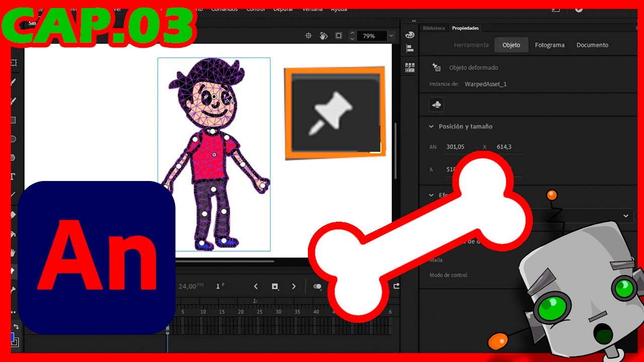Click the AN width value 301,05
The height and width of the screenshot is (362, 644).
click(455, 147)
